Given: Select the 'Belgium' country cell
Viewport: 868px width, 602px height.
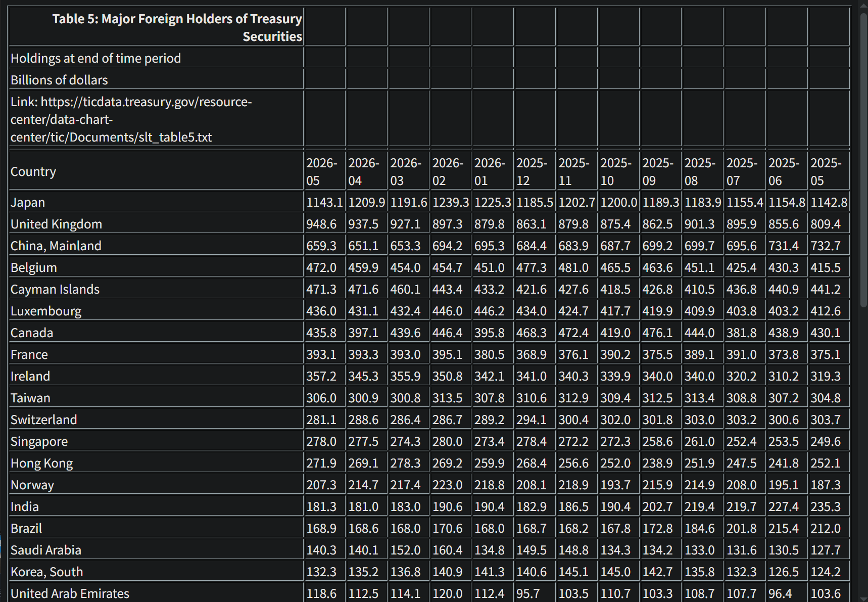Looking at the screenshot, I should [156, 267].
